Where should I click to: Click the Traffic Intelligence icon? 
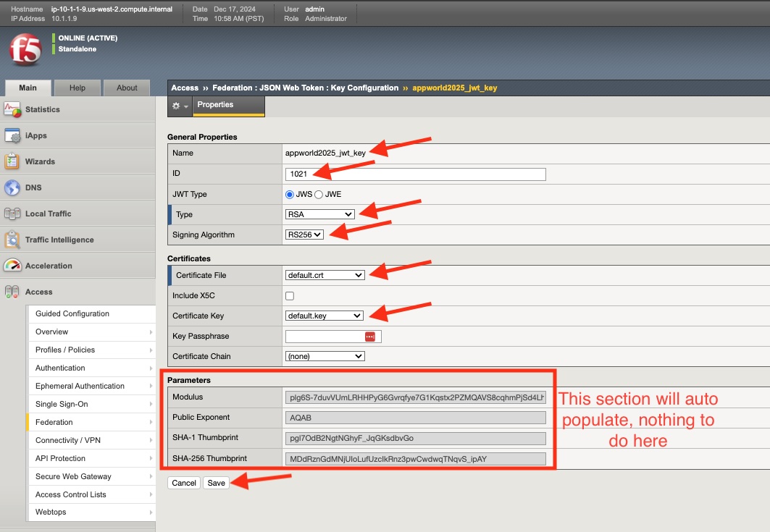click(x=12, y=240)
